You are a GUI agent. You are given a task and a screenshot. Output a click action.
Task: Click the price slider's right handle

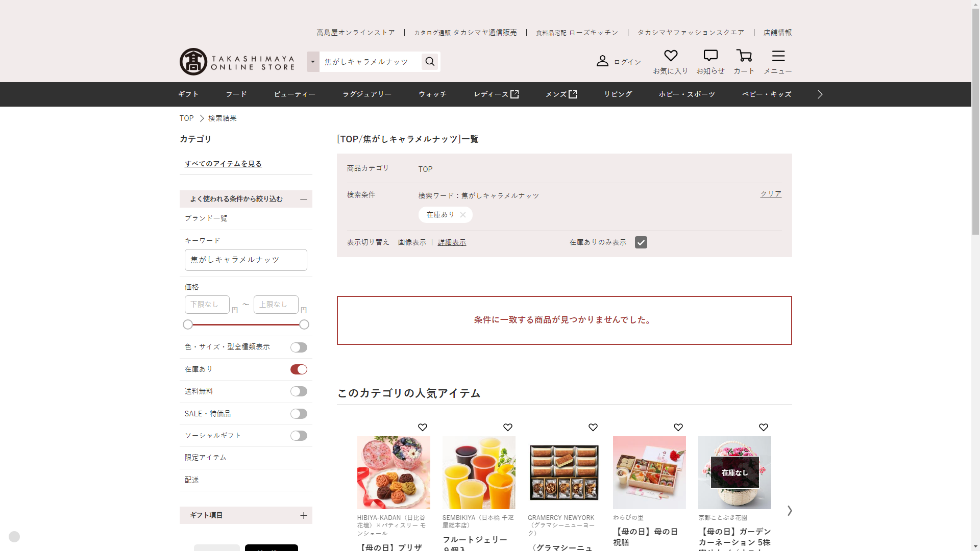click(304, 324)
